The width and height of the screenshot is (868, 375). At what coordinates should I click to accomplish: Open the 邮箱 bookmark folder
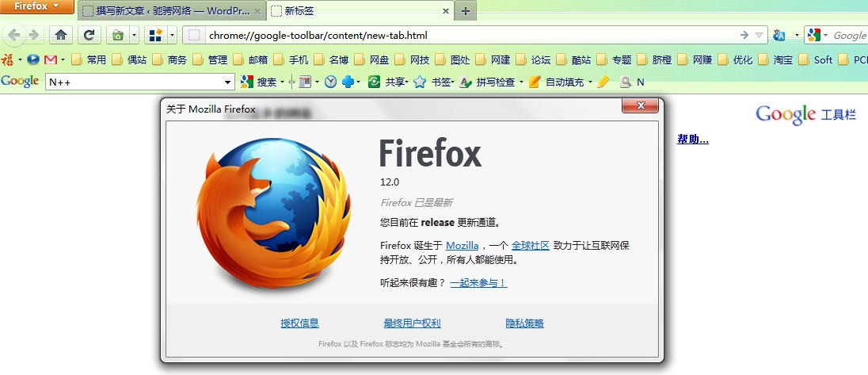(x=250, y=59)
